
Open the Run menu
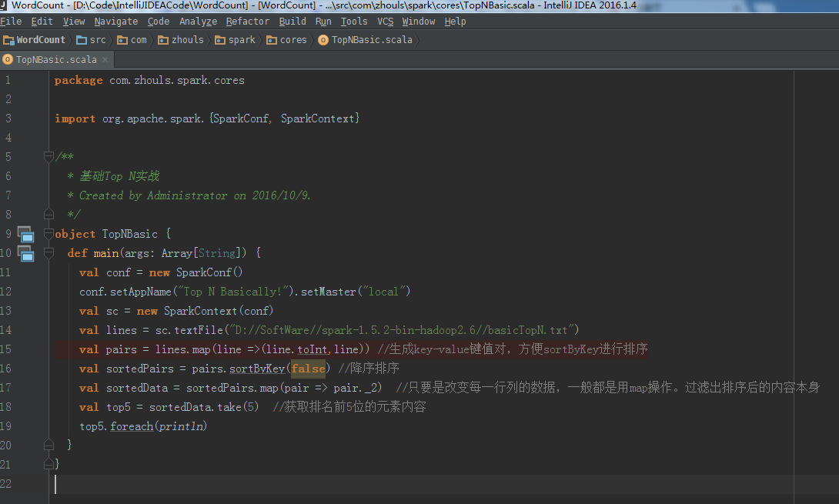(x=323, y=22)
